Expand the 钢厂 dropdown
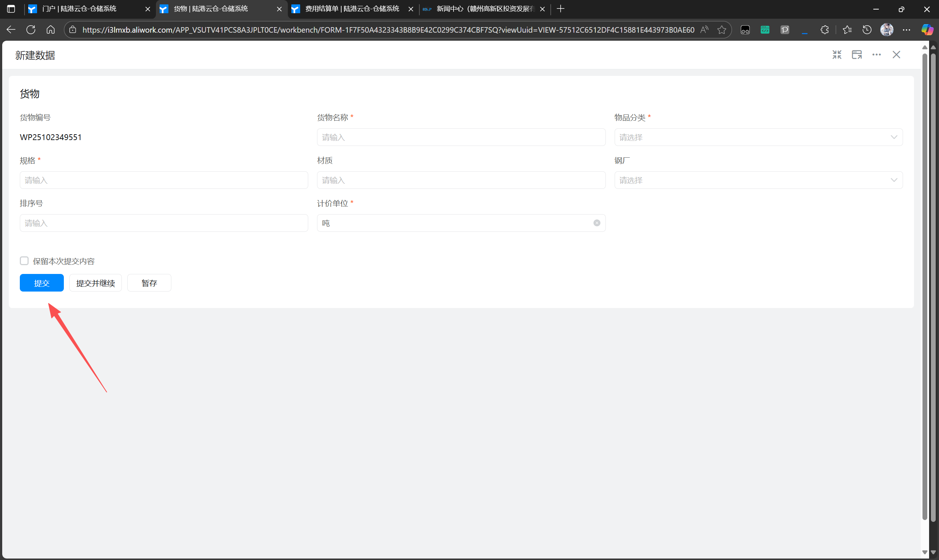This screenshot has width=939, height=560. tap(758, 180)
